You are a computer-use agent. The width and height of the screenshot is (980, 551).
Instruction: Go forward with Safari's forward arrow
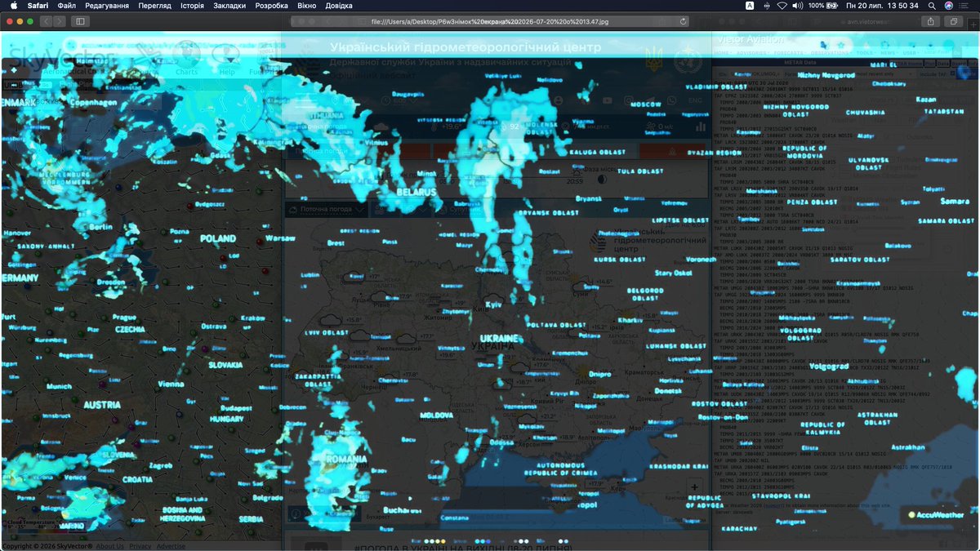(x=60, y=21)
